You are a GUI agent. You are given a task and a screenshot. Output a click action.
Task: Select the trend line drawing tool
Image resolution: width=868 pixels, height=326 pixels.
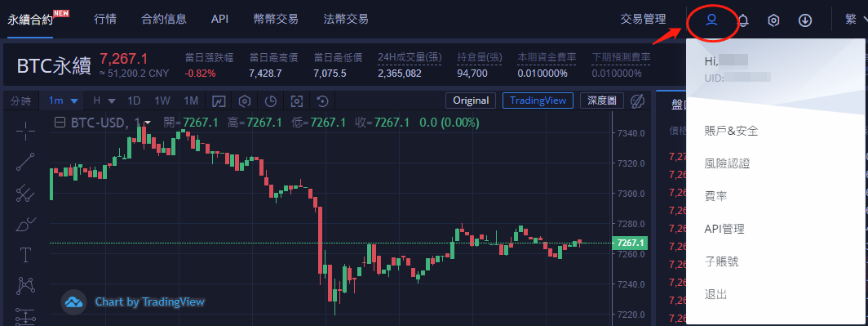point(25,162)
